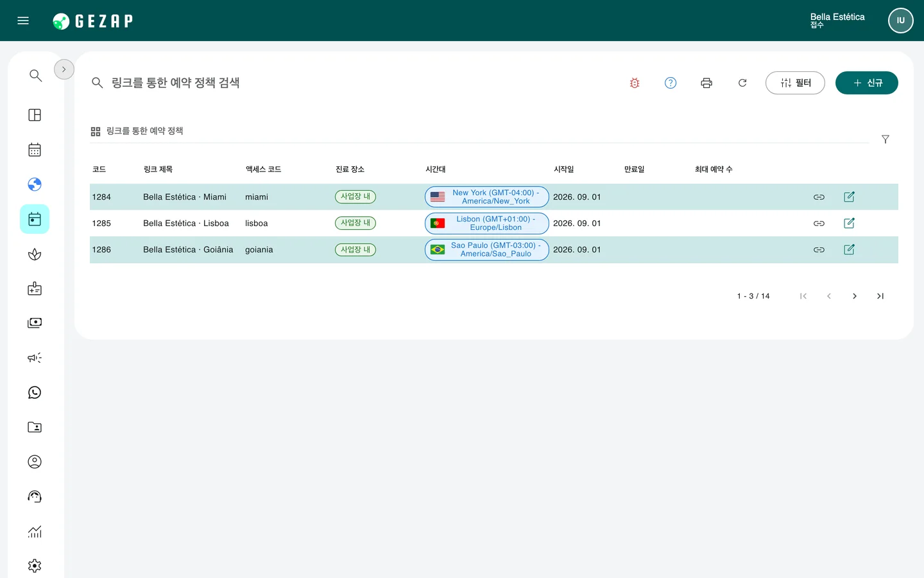Open the IU user avatar menu
Screen dimensions: 924x578
pyautogui.click(x=901, y=21)
